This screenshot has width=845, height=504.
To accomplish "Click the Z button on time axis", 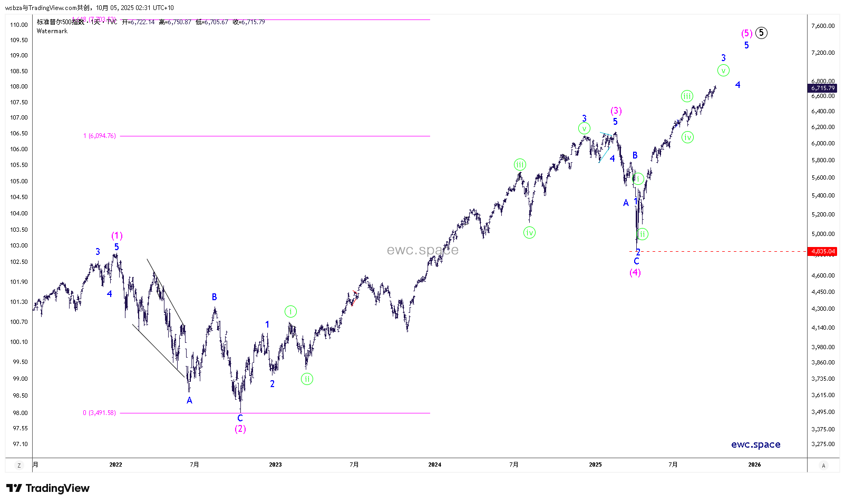I will click(x=19, y=465).
